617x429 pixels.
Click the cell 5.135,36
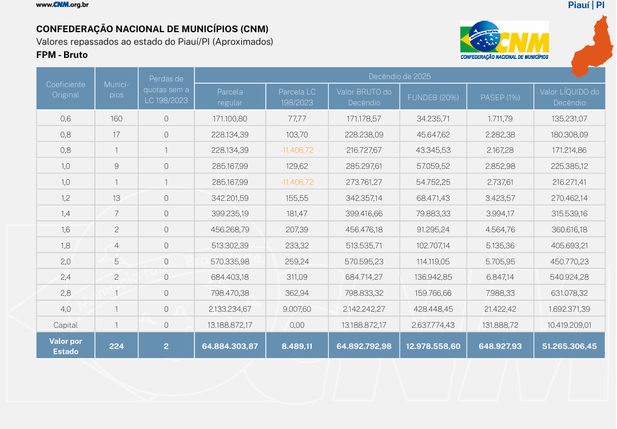[500, 246]
